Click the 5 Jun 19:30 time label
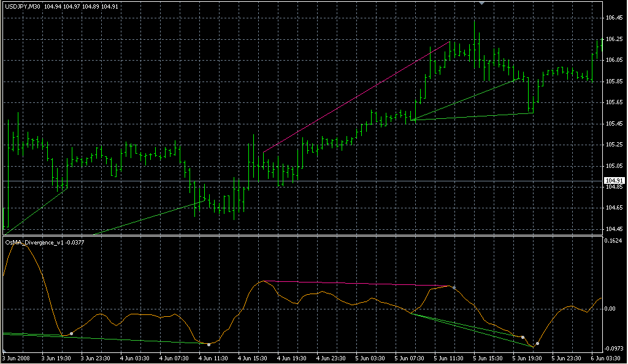Viewport: 628px width, 364px height. (x=527, y=358)
